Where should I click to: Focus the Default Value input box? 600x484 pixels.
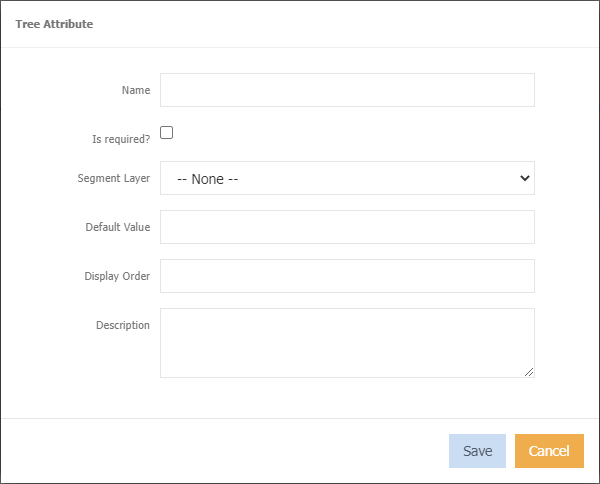[347, 227]
